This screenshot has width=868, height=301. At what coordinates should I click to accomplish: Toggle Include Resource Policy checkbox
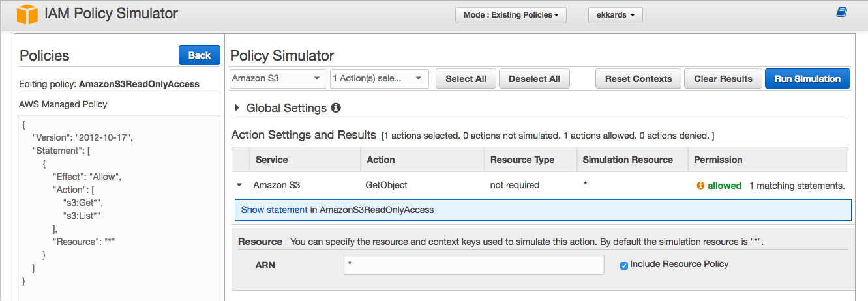pyautogui.click(x=624, y=265)
